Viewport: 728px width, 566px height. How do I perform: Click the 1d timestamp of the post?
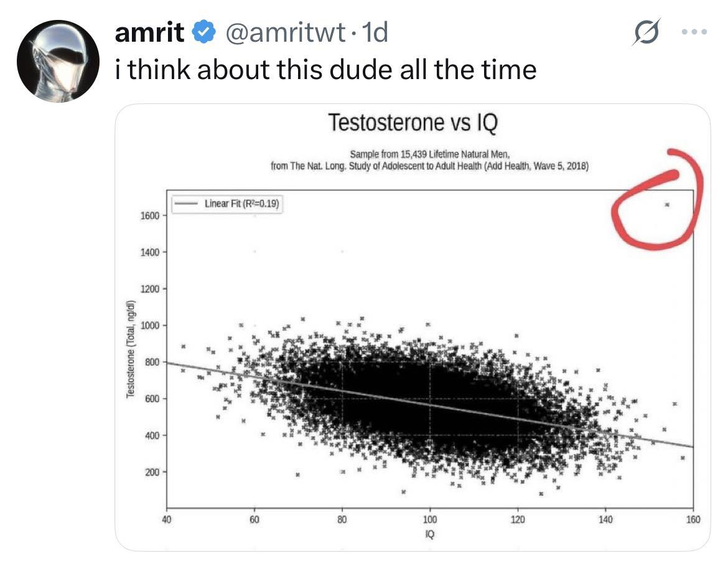click(374, 32)
